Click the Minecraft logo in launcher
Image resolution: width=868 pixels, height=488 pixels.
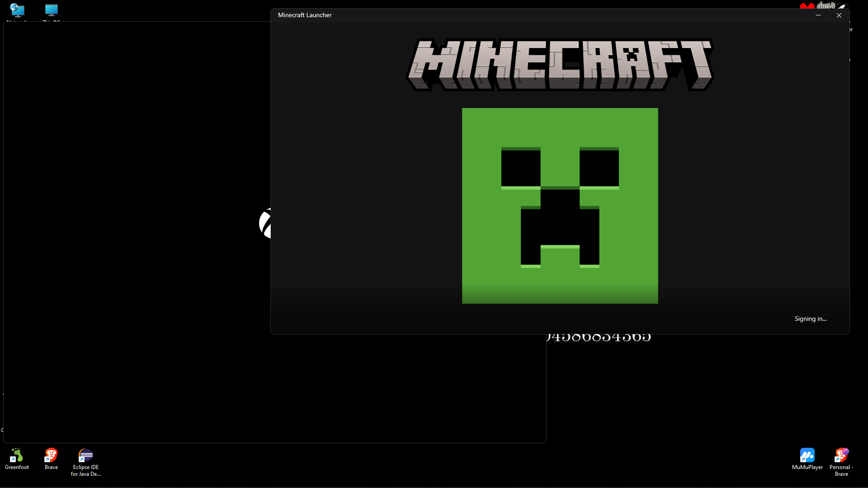pos(560,65)
